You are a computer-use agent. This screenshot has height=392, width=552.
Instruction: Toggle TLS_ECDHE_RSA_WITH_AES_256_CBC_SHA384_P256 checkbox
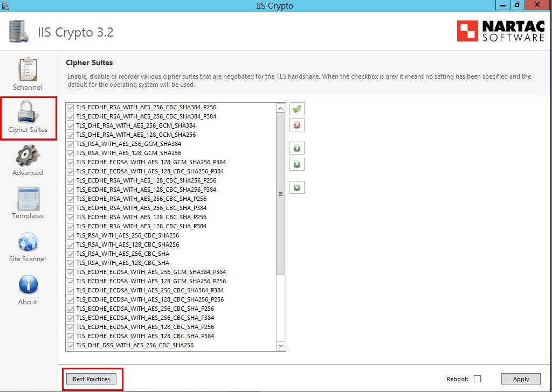click(x=71, y=108)
